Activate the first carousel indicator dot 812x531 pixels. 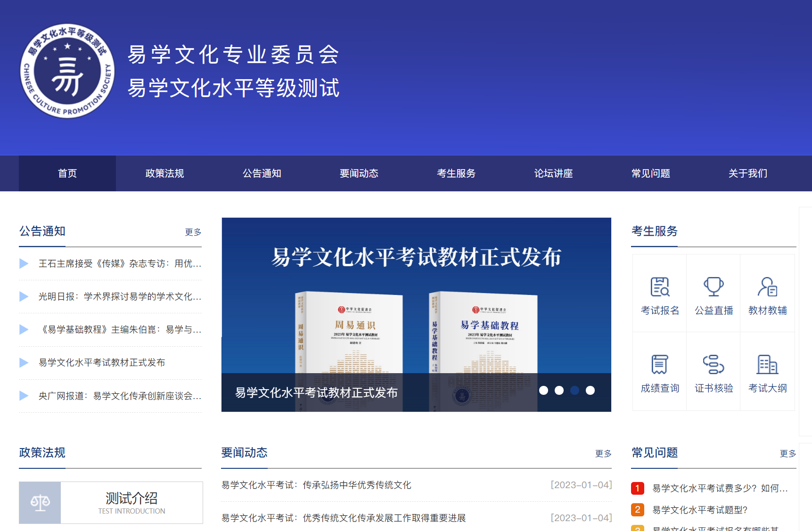pos(544,390)
